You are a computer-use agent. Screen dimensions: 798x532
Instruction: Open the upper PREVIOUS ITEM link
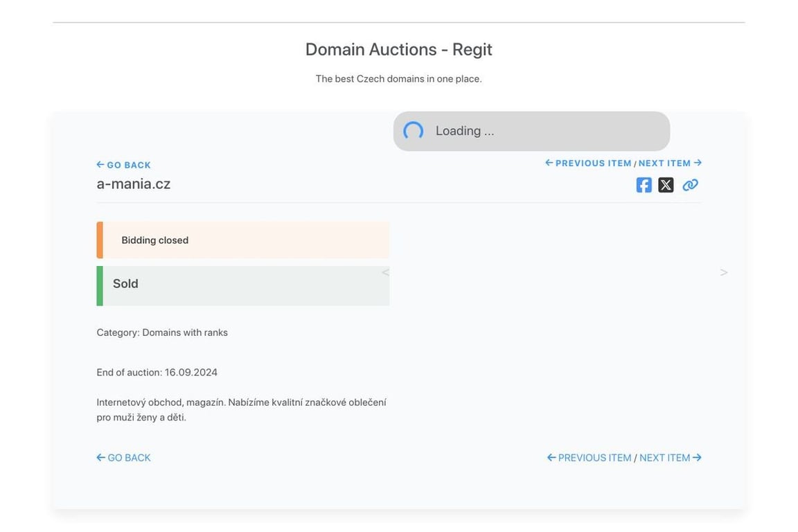click(588, 163)
